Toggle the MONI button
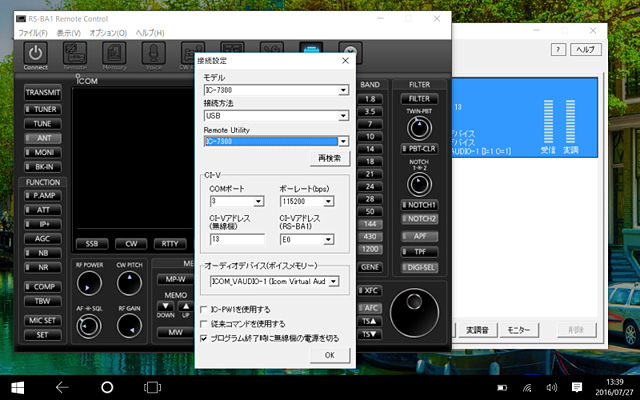This screenshot has height=400, width=640. (x=42, y=153)
